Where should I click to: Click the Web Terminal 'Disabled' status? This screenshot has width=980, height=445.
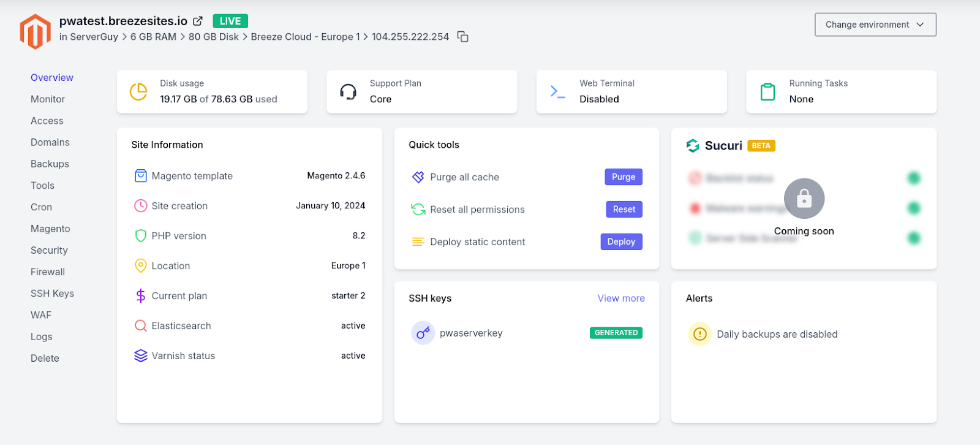(600, 99)
